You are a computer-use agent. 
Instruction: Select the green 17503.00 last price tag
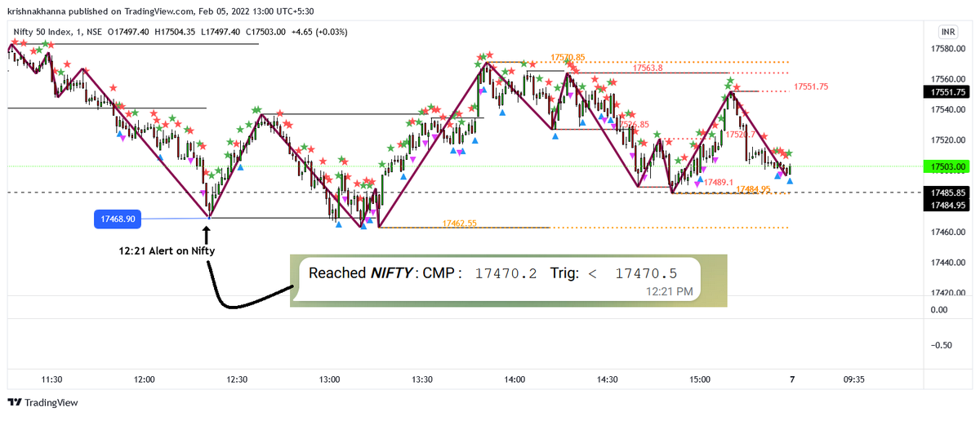[947, 166]
